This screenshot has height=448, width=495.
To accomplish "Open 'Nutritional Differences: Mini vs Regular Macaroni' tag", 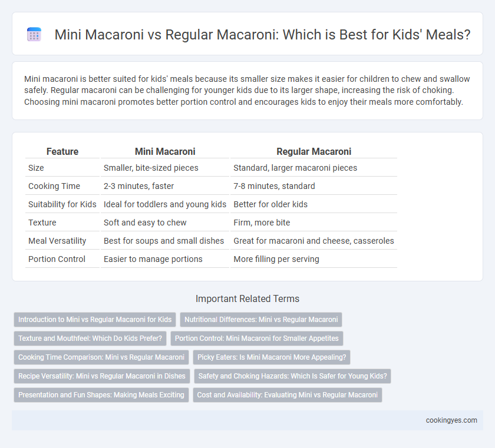I will [x=261, y=320].
